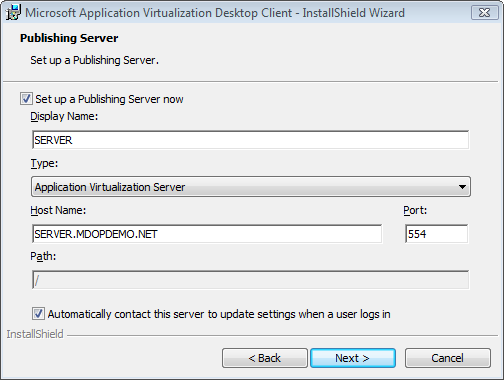Click the Port field showing 554
This screenshot has width=504, height=380.
(x=436, y=234)
